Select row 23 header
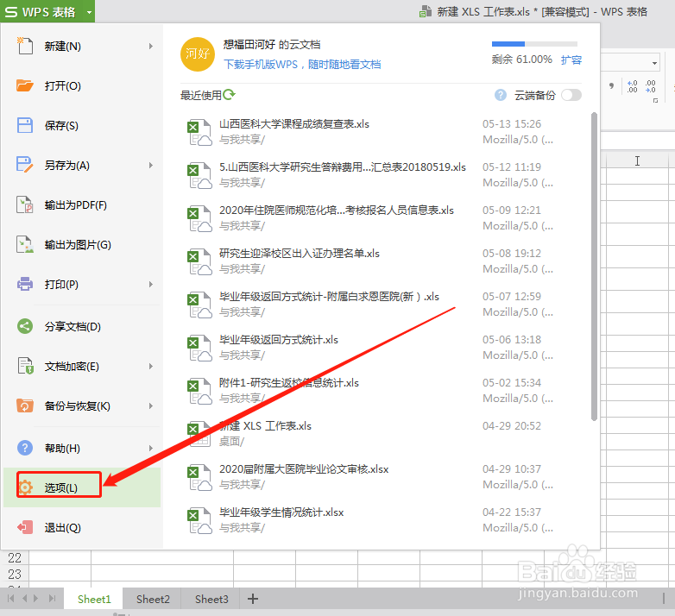The width and height of the screenshot is (675, 616). coord(14,574)
